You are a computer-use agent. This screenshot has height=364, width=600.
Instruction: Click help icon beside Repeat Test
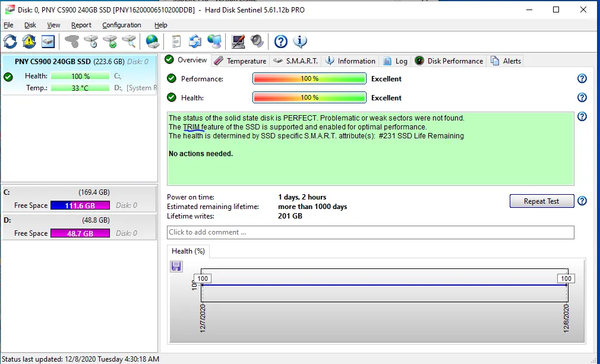[582, 201]
